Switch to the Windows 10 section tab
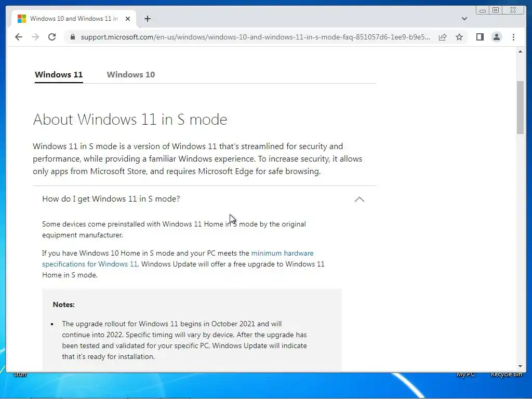The width and height of the screenshot is (532, 399). (130, 75)
